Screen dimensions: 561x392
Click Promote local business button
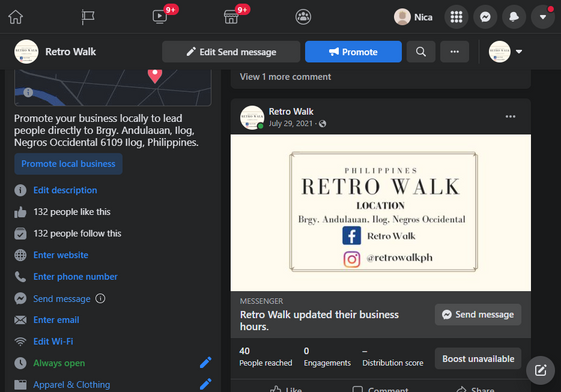click(x=68, y=164)
